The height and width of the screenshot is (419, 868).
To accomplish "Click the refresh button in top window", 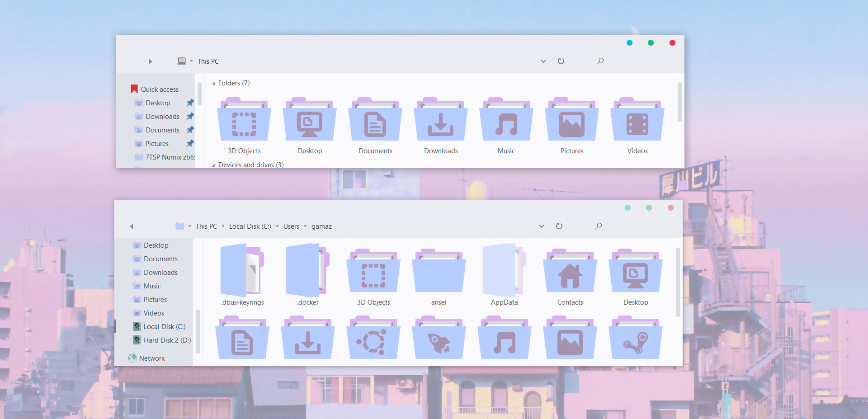I will 561,61.
